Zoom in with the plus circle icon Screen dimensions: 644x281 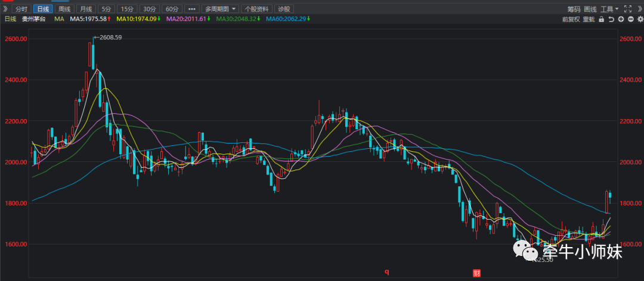pyautogui.click(x=621, y=19)
